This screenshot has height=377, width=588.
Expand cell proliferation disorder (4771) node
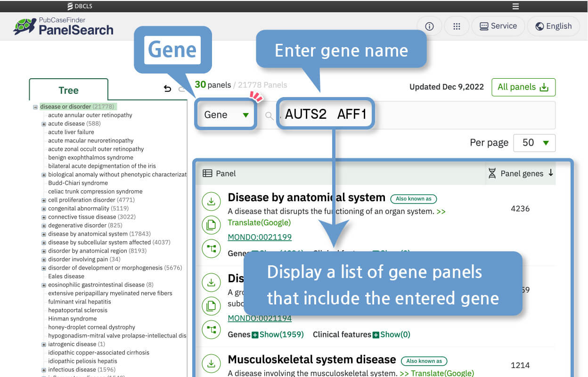click(44, 200)
